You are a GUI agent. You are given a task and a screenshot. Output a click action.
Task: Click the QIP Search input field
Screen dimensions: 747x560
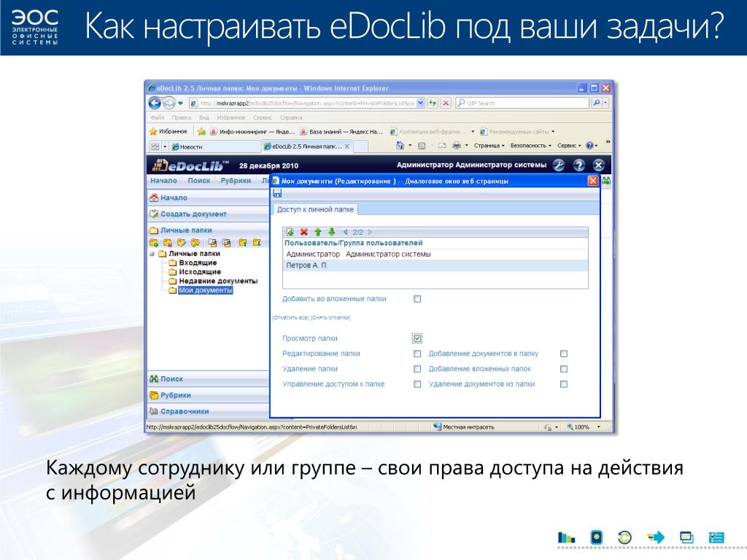pos(522,103)
